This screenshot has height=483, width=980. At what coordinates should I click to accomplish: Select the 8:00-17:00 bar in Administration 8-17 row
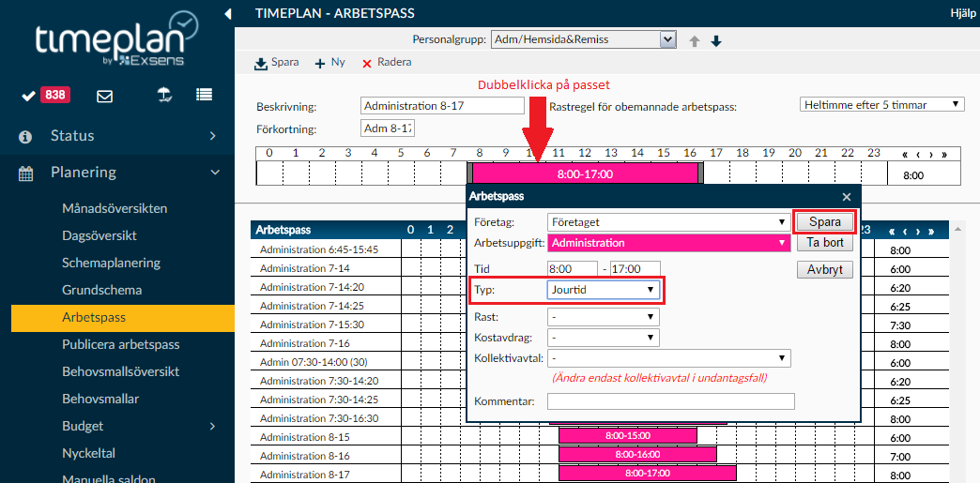click(x=647, y=473)
